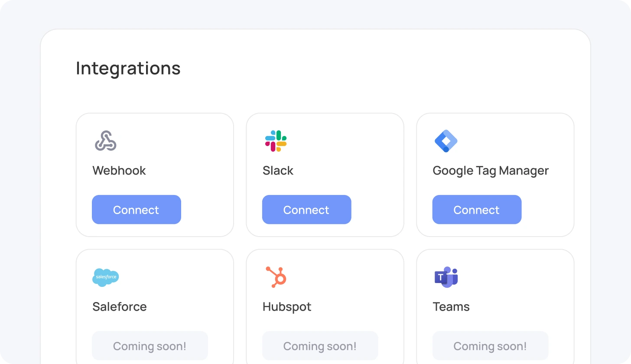The width and height of the screenshot is (631, 364).
Task: Click the Saleforce card title
Action: click(120, 306)
